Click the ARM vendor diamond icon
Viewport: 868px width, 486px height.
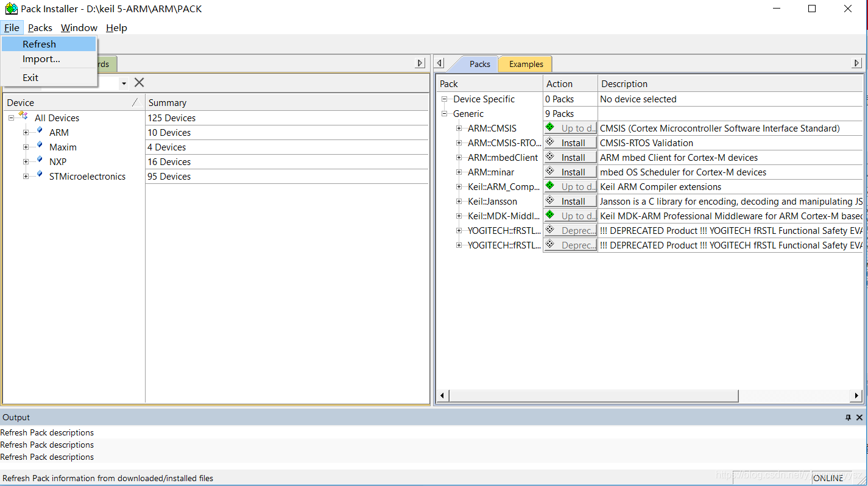coord(39,130)
